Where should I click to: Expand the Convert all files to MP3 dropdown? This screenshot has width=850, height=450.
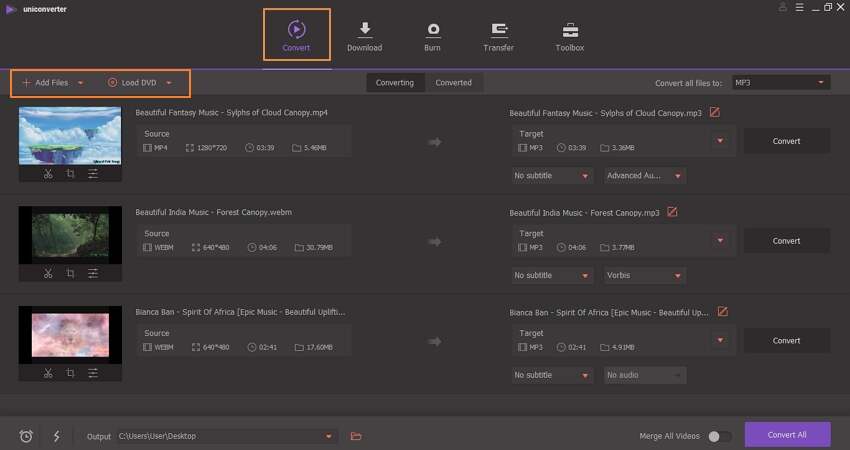point(780,82)
